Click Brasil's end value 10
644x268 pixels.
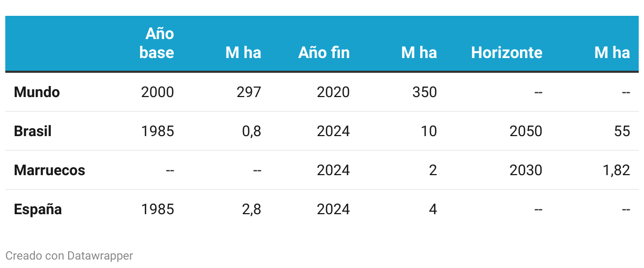click(430, 131)
